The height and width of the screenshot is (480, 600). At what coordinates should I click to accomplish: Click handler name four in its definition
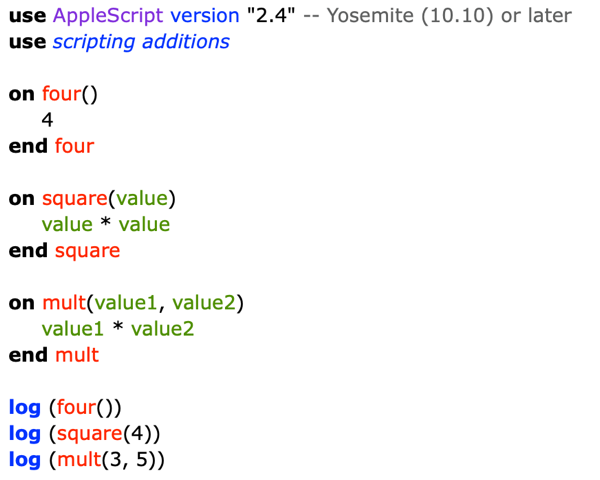click(x=62, y=94)
